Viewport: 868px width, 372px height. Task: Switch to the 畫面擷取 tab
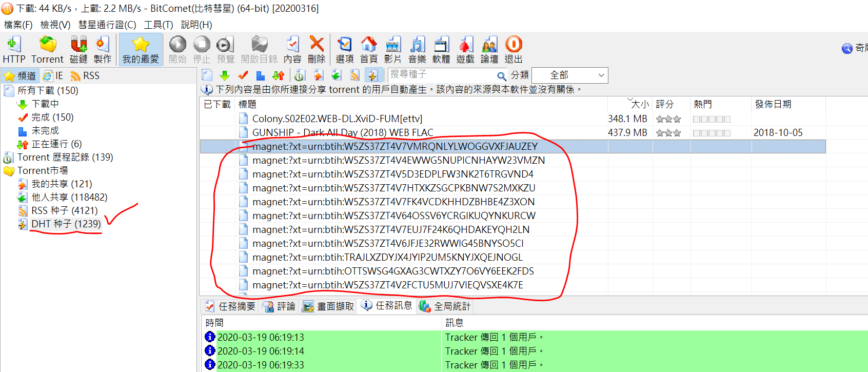point(328,306)
